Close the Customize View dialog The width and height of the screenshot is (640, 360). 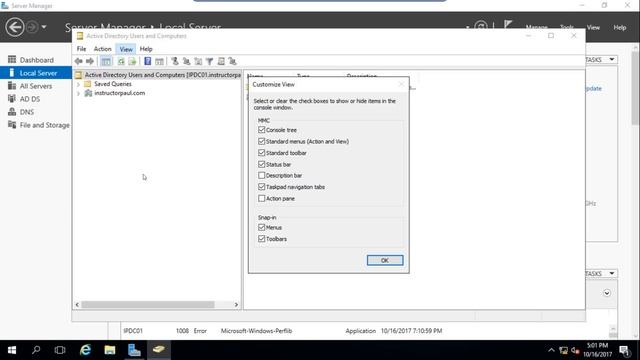401,84
